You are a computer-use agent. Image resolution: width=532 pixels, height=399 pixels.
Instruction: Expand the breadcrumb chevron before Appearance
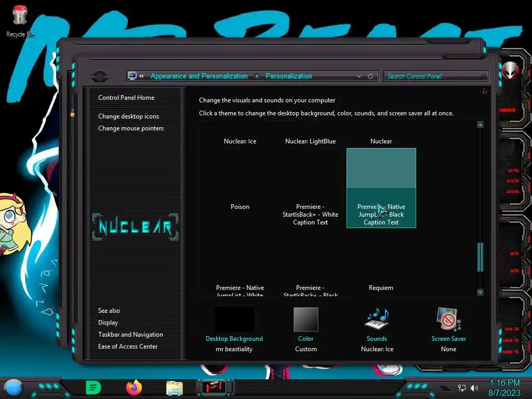tap(141, 76)
